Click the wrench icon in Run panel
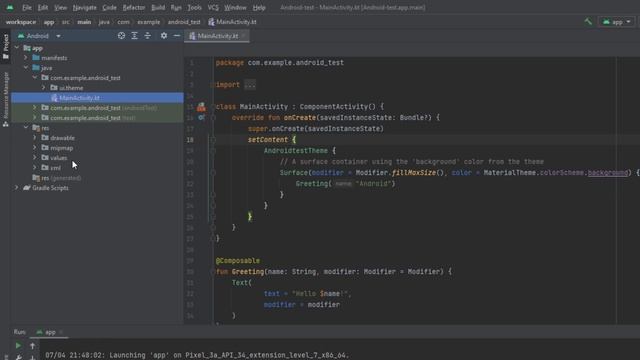The width and height of the screenshot is (640, 360). click(x=18, y=357)
